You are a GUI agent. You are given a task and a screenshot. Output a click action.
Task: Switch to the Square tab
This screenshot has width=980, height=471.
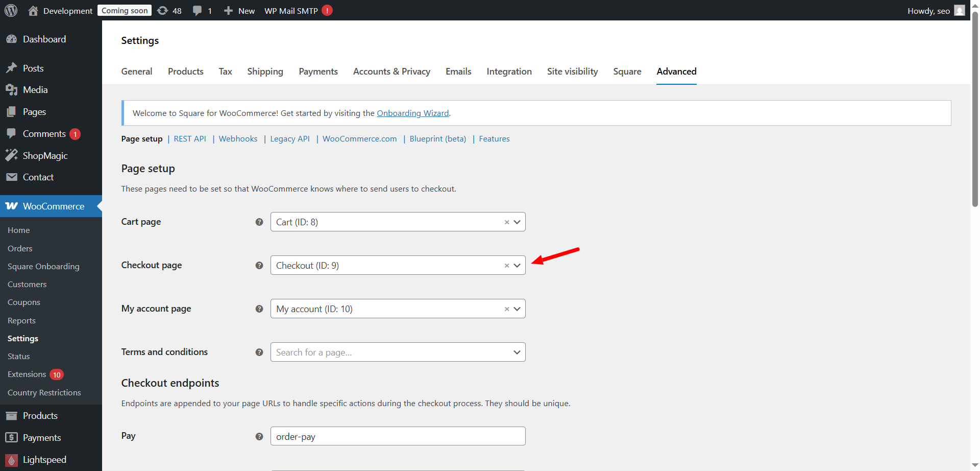(x=627, y=72)
